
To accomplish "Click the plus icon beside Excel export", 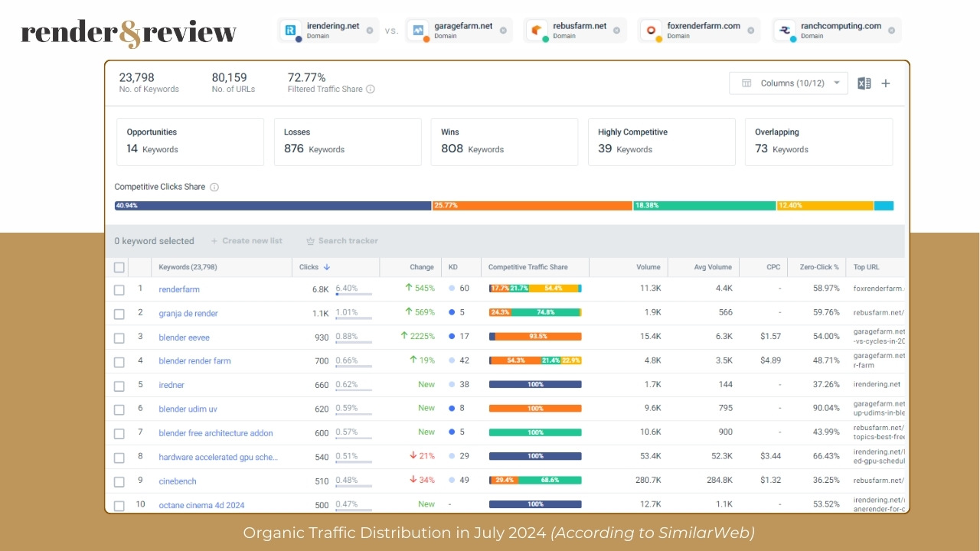I will click(886, 83).
